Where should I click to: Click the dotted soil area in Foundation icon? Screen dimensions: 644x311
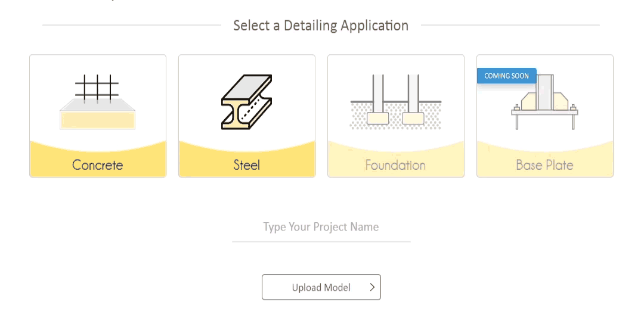point(395,116)
